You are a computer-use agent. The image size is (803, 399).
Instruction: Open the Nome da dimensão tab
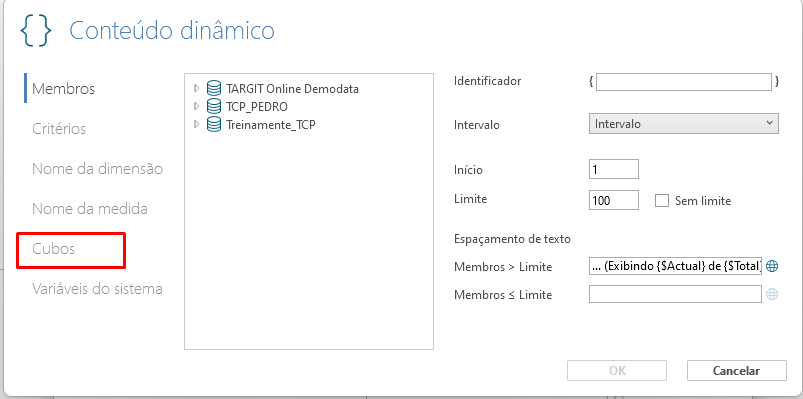point(97,169)
